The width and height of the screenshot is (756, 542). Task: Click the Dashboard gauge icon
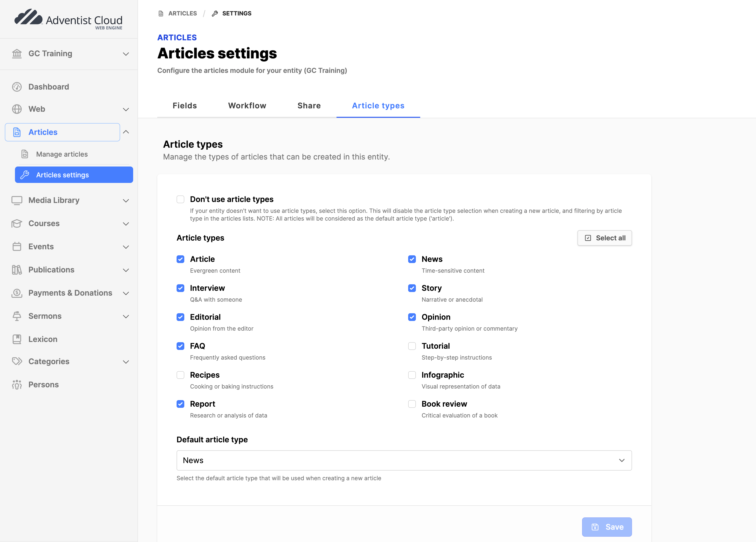click(17, 87)
